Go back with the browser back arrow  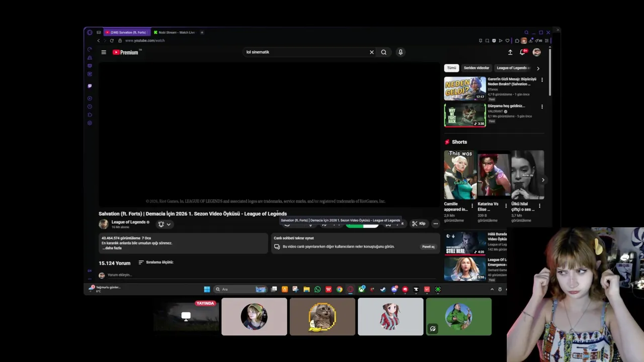(98, 41)
